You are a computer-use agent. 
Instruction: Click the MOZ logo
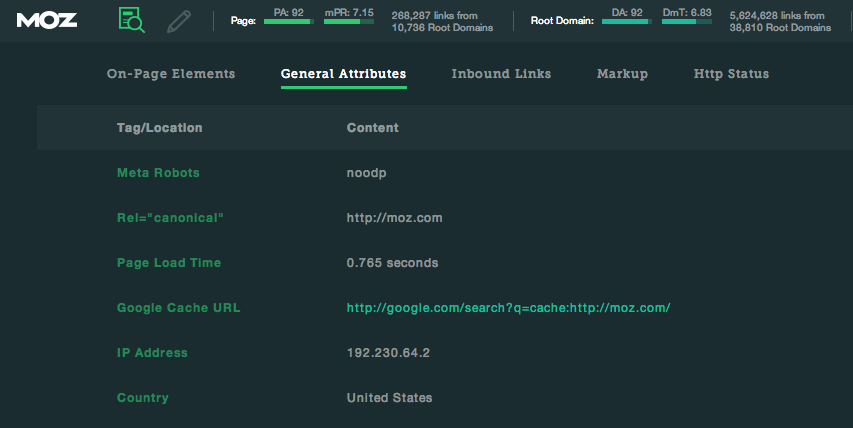point(47,21)
